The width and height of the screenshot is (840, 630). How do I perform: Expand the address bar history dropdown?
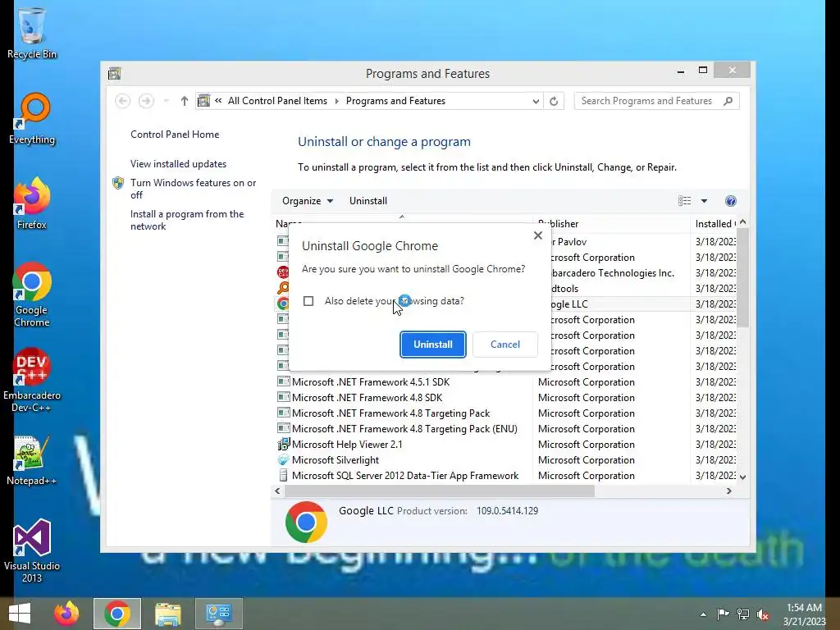[535, 101]
